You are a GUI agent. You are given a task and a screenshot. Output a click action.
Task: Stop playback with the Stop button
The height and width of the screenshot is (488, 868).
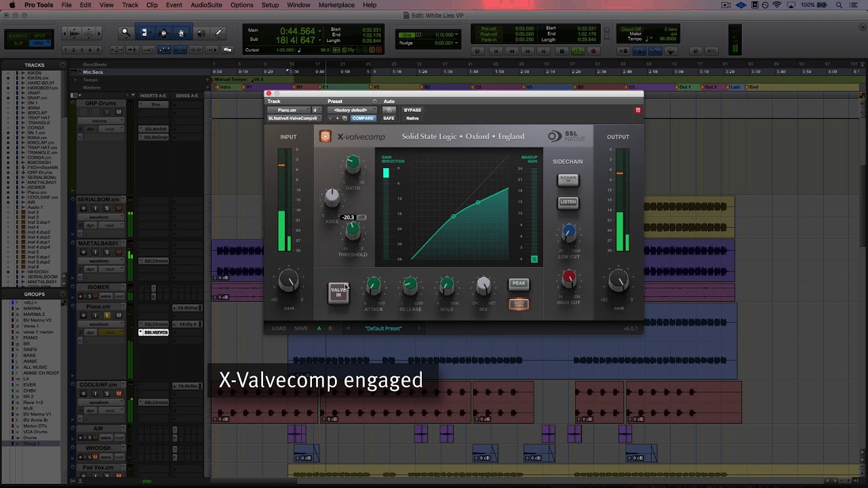pyautogui.click(x=561, y=51)
